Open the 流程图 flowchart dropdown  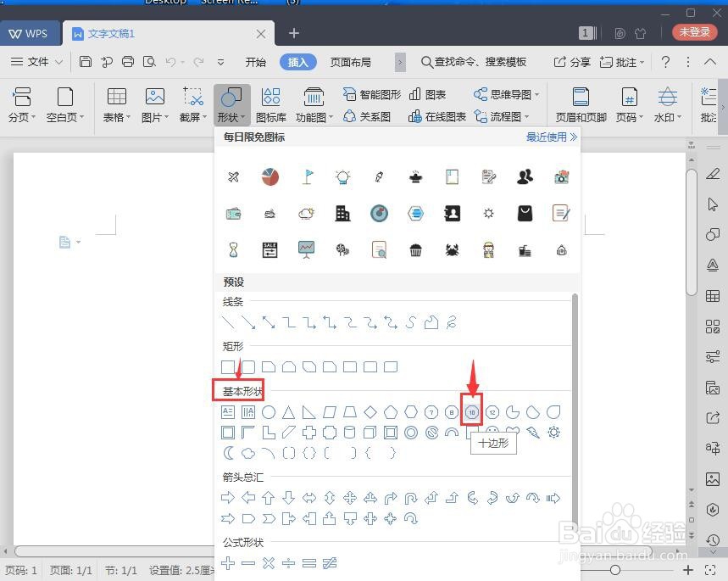[x=502, y=117]
